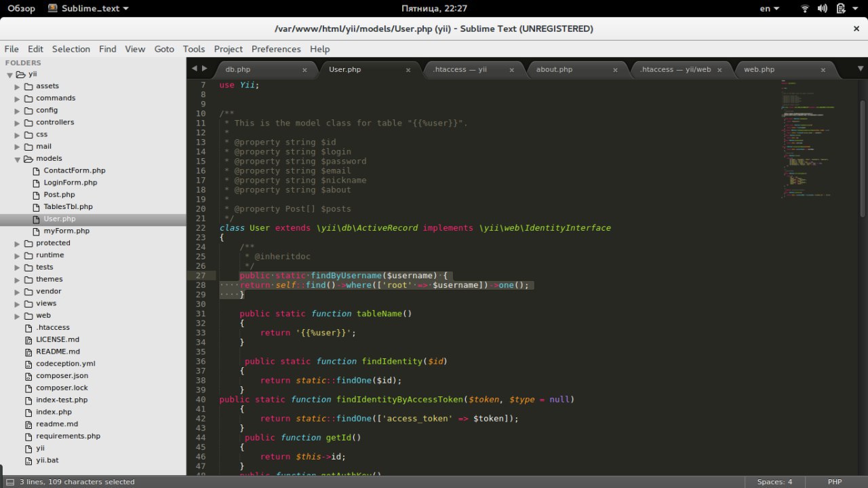
Task: Close the about.php tab
Action: point(615,70)
